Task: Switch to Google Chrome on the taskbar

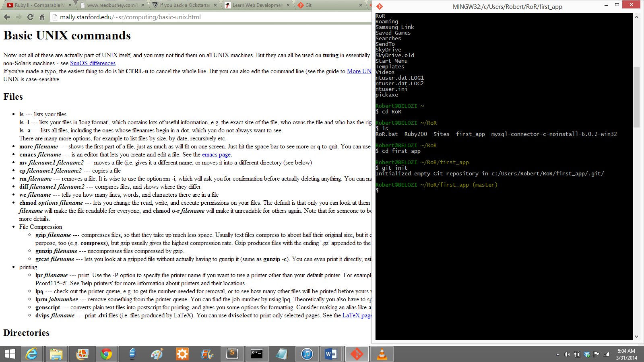Action: [x=106, y=354]
